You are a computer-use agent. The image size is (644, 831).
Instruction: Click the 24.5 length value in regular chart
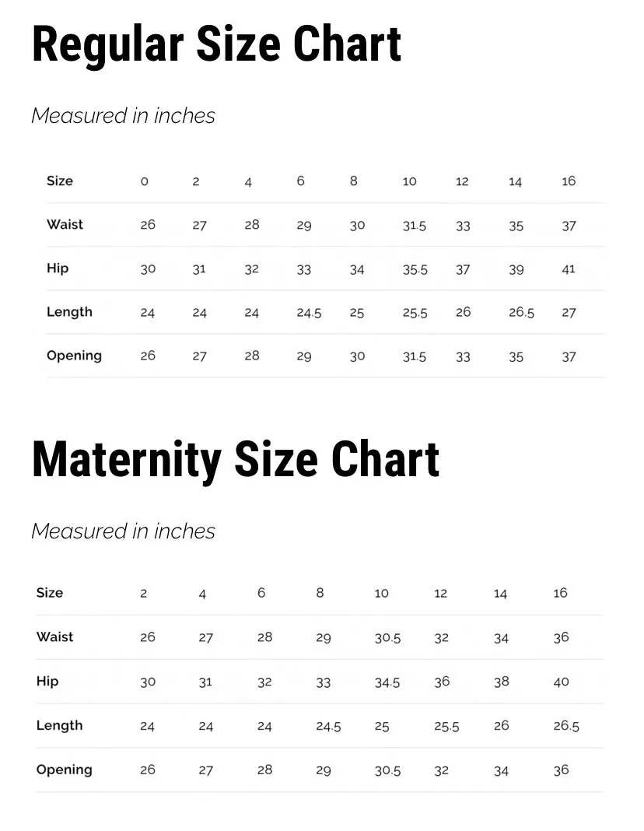pos(309,313)
